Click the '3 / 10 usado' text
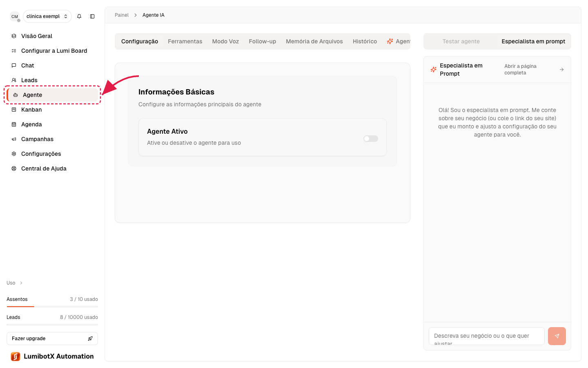 click(x=84, y=299)
